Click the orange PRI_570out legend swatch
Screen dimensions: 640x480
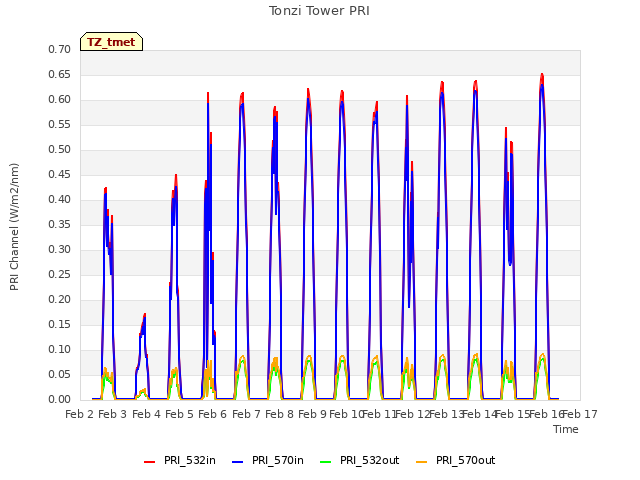[x=422, y=461]
